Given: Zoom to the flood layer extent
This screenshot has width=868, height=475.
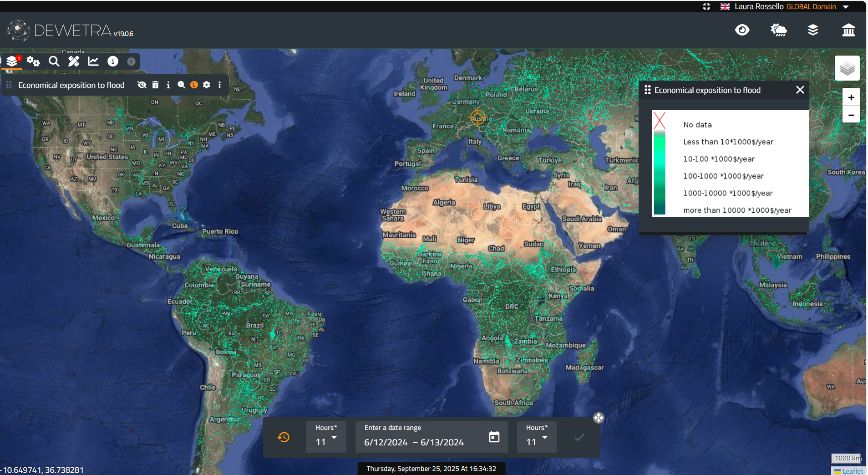Looking at the screenshot, I should (181, 85).
